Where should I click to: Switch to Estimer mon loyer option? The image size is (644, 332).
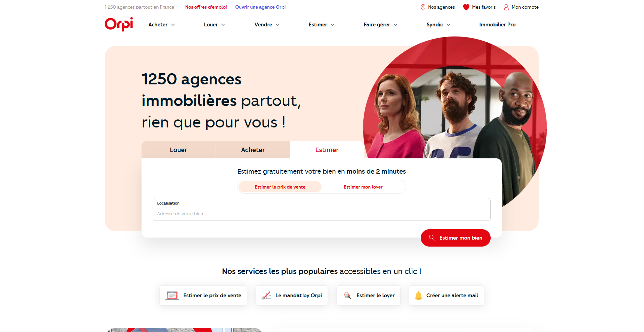(363, 187)
